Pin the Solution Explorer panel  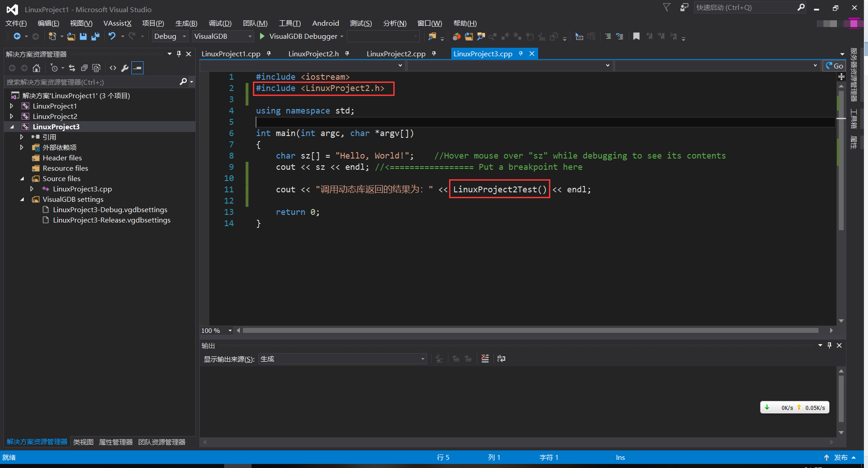click(179, 54)
